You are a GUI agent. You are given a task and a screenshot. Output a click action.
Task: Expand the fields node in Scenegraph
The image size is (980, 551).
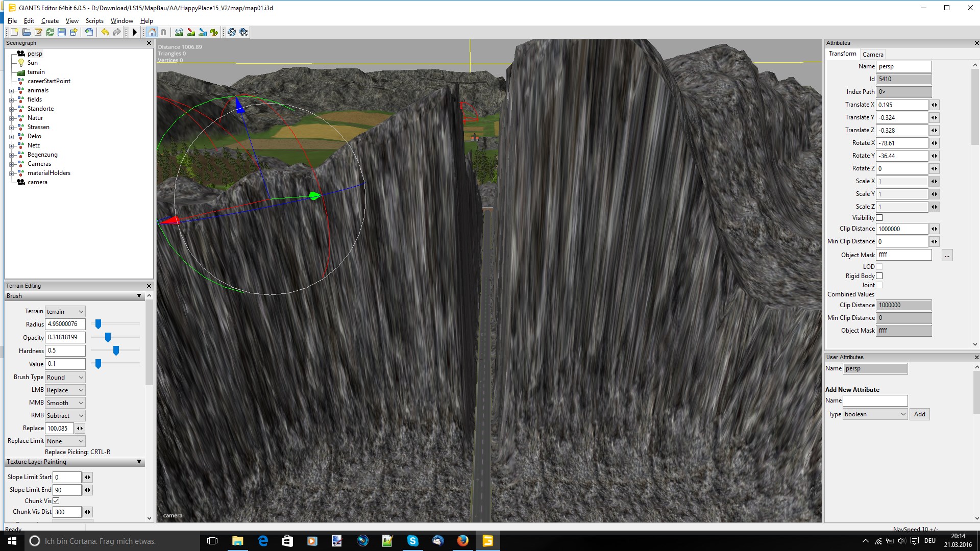point(11,100)
